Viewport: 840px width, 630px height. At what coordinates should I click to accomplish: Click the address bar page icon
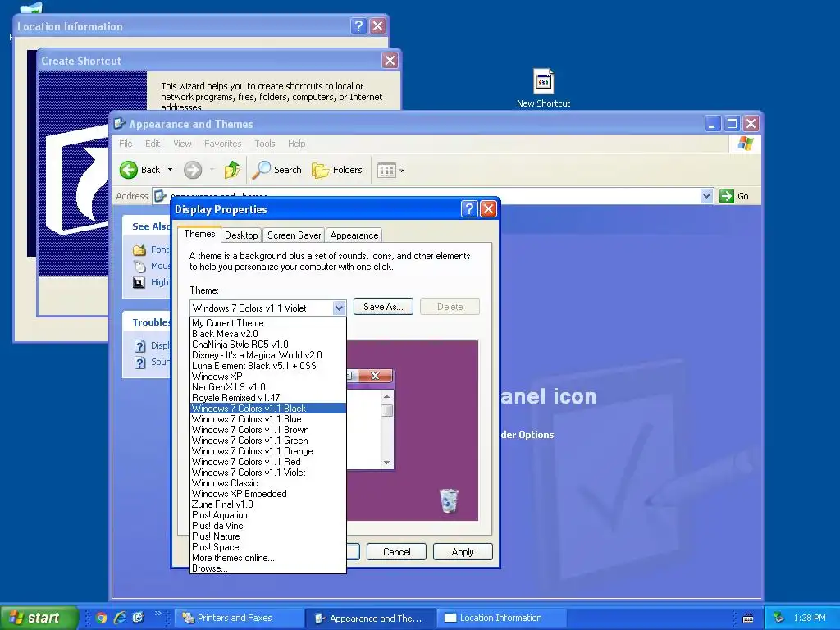coord(160,196)
